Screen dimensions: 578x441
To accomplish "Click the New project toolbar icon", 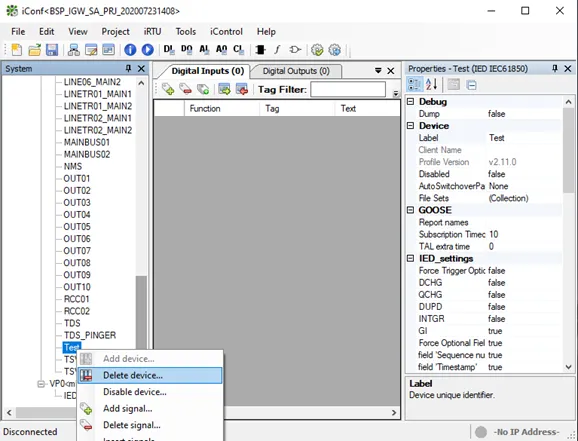I will [17, 50].
